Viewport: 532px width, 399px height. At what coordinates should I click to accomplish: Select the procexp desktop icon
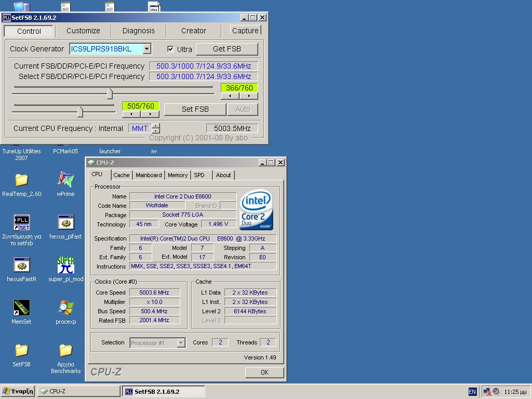click(x=66, y=308)
